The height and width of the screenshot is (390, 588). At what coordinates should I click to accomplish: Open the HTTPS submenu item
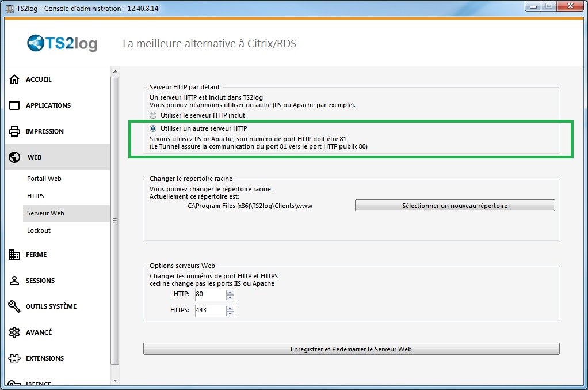[66, 196]
